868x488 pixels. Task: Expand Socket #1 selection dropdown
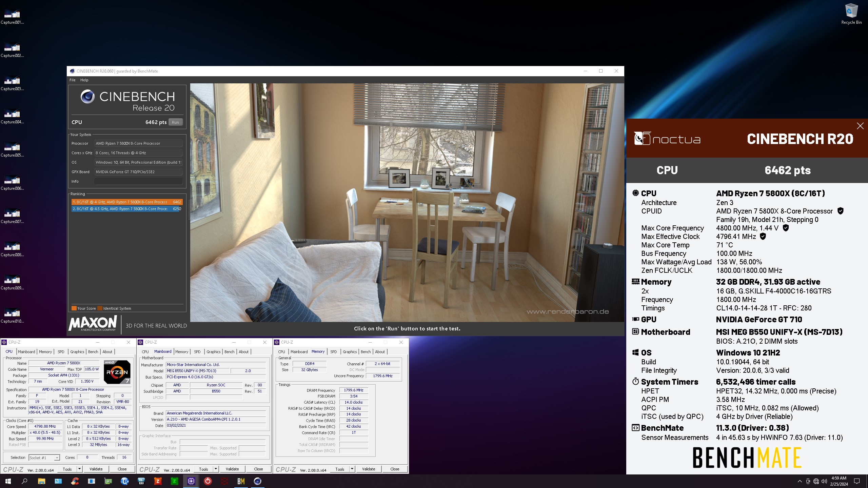pos(57,458)
